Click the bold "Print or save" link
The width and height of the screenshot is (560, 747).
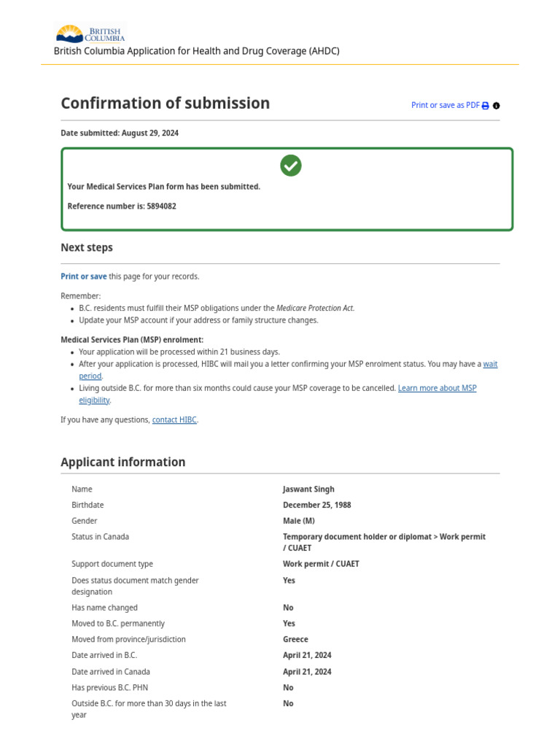[83, 276]
